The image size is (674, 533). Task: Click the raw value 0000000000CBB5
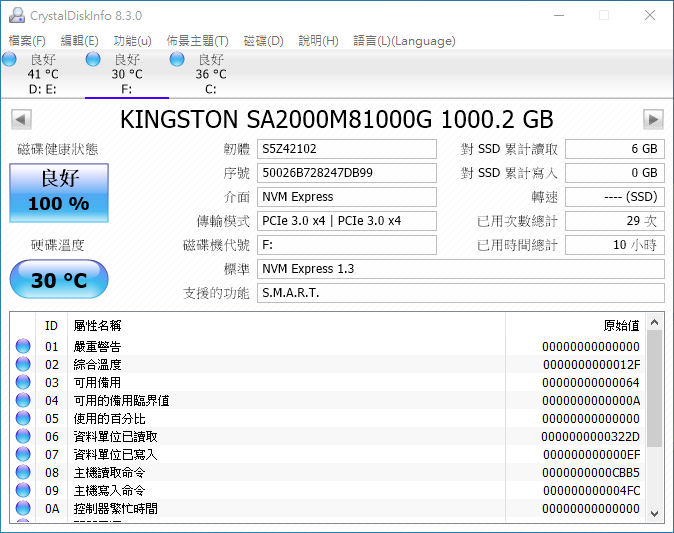tap(591, 473)
